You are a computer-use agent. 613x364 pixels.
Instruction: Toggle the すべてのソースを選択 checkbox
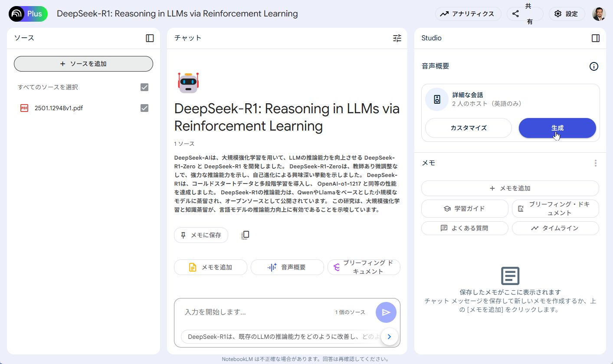(x=144, y=87)
